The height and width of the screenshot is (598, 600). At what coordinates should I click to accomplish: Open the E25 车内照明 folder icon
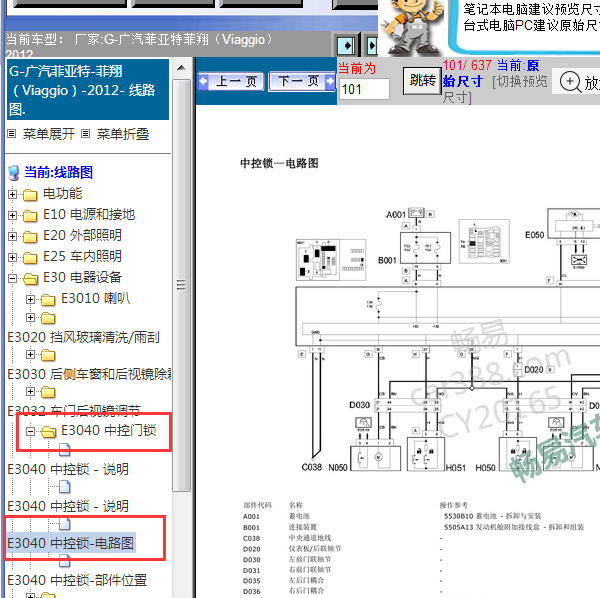pyautogui.click(x=30, y=258)
